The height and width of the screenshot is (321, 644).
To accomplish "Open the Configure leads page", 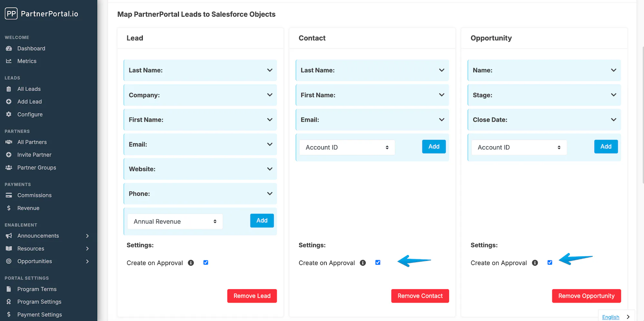I will tap(30, 114).
